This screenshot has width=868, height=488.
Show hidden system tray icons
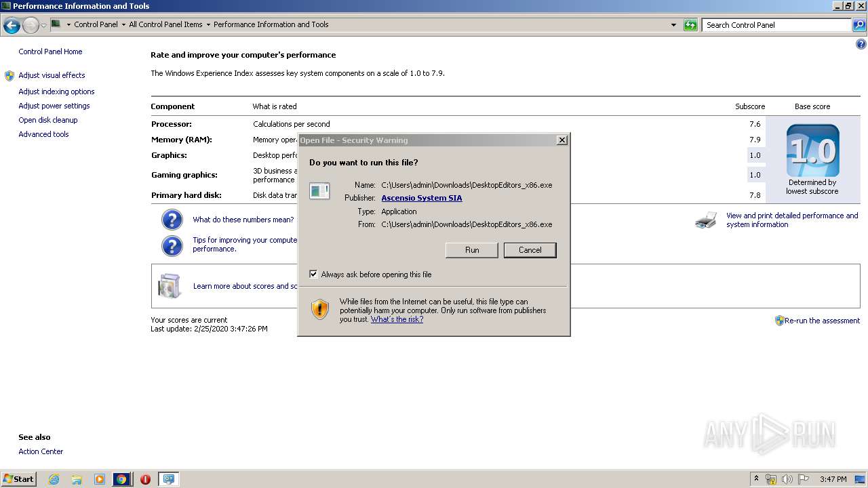(x=756, y=479)
